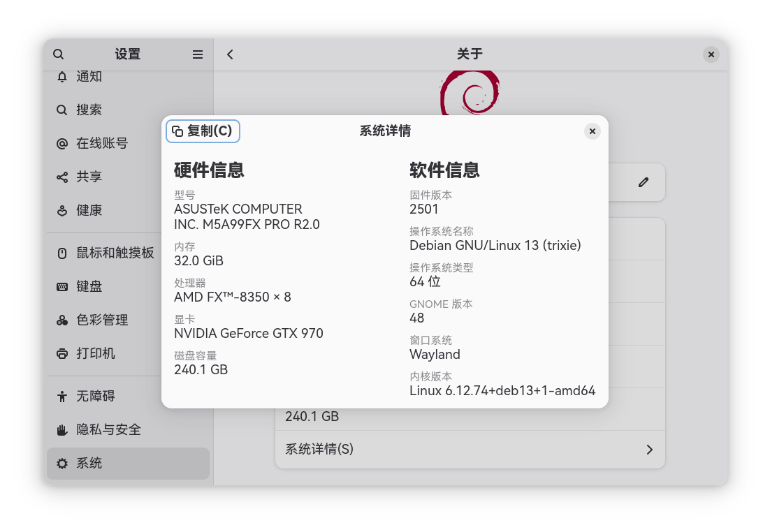Click the 复制(C) copy button
770x532 pixels.
point(203,131)
